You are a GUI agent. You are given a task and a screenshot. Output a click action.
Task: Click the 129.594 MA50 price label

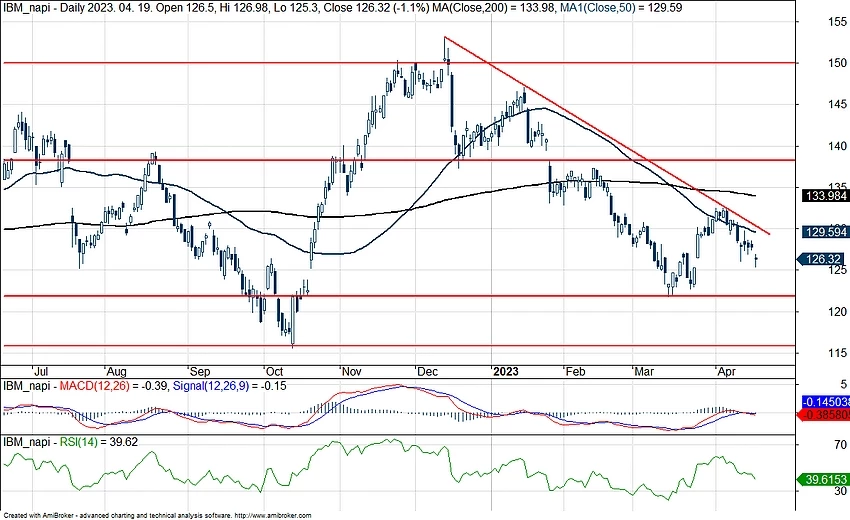point(826,232)
